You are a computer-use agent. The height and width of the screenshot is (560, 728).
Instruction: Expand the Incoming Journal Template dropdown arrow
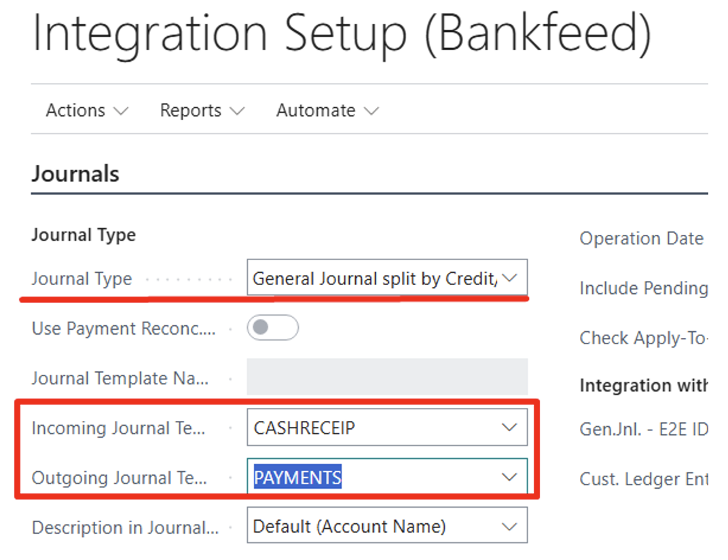[x=509, y=427]
